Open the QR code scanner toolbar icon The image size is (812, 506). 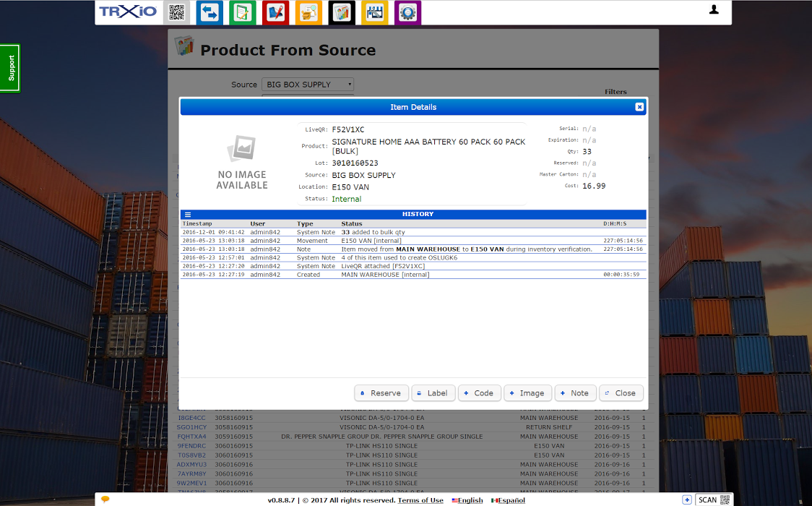point(176,12)
